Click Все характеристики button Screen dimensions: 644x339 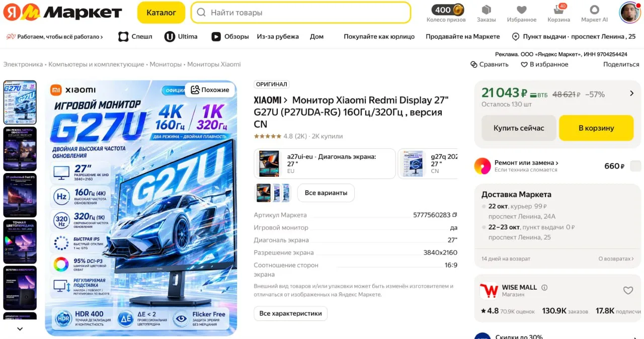coord(290,313)
